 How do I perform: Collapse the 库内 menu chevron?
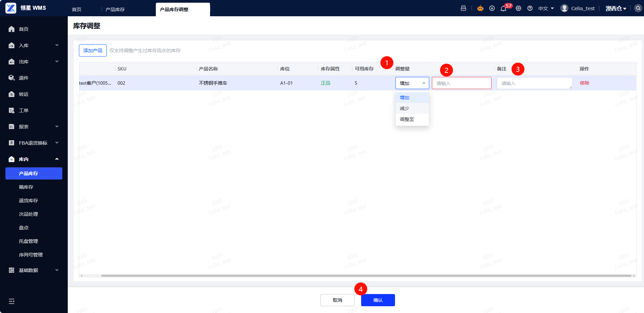(x=57, y=159)
